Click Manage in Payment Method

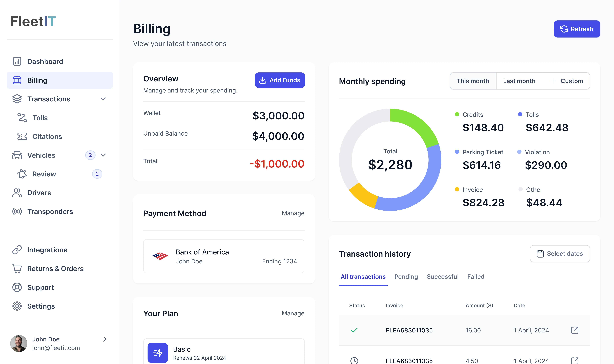(x=293, y=213)
